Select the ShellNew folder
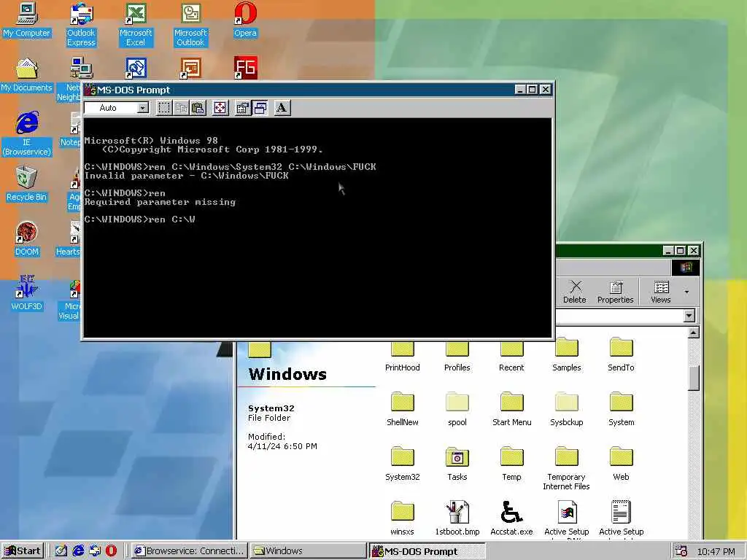This screenshot has height=560, width=747. click(403, 410)
